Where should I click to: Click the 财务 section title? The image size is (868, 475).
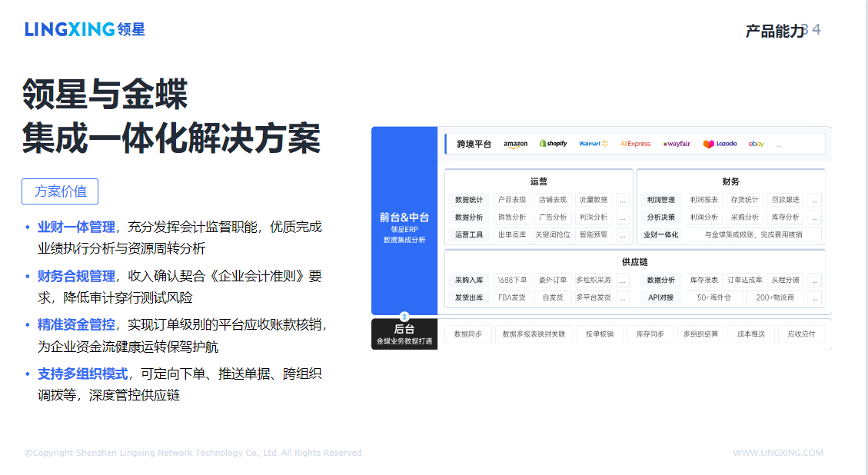[x=730, y=181]
